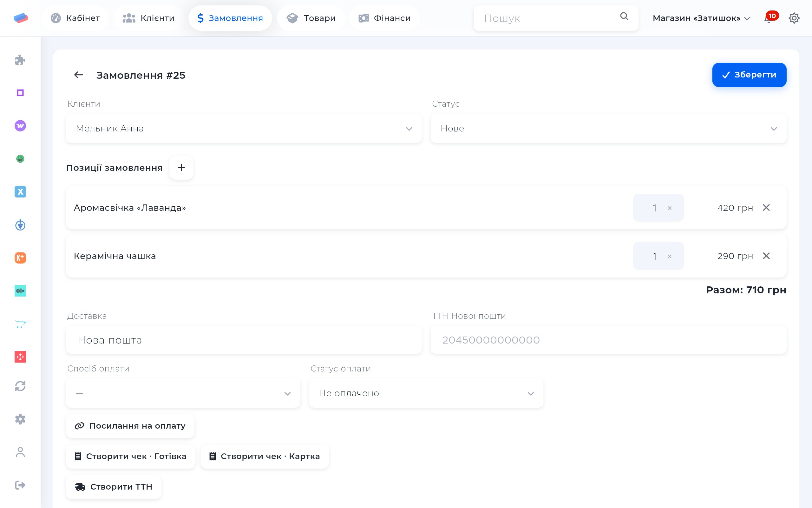This screenshot has height=508, width=812.
Task: Open the top-right settings gear
Action: pyautogui.click(x=794, y=18)
